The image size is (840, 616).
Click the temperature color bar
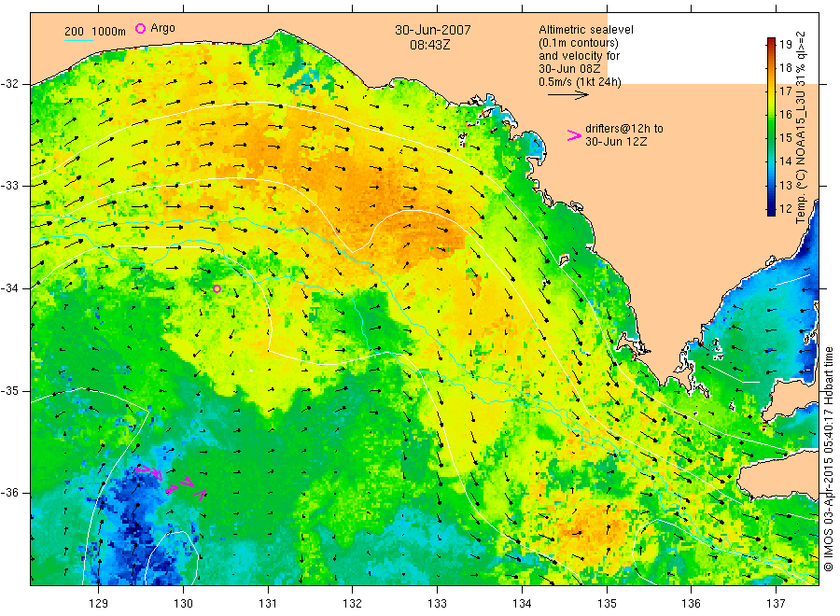(x=771, y=126)
